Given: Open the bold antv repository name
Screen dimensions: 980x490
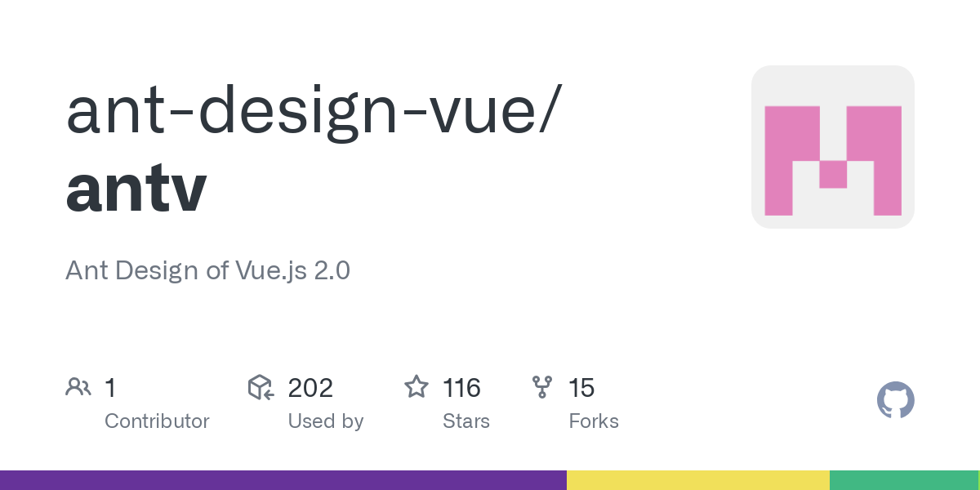Looking at the screenshot, I should [136, 187].
